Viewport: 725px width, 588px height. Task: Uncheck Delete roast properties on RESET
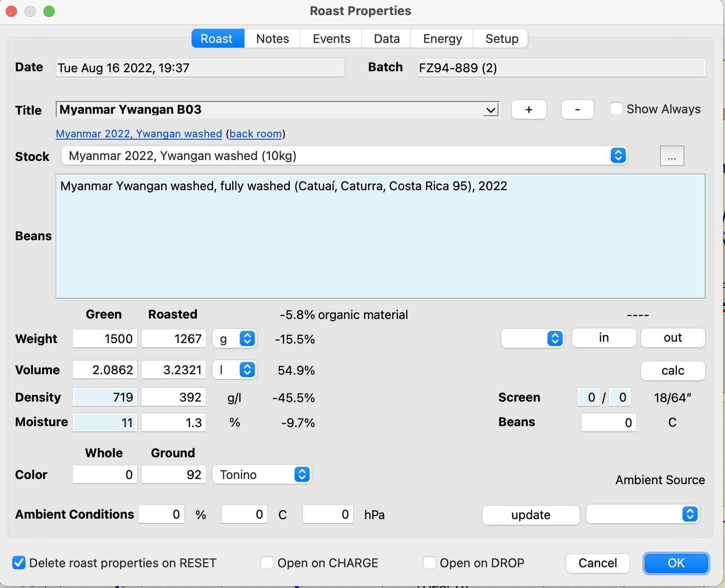tap(19, 563)
